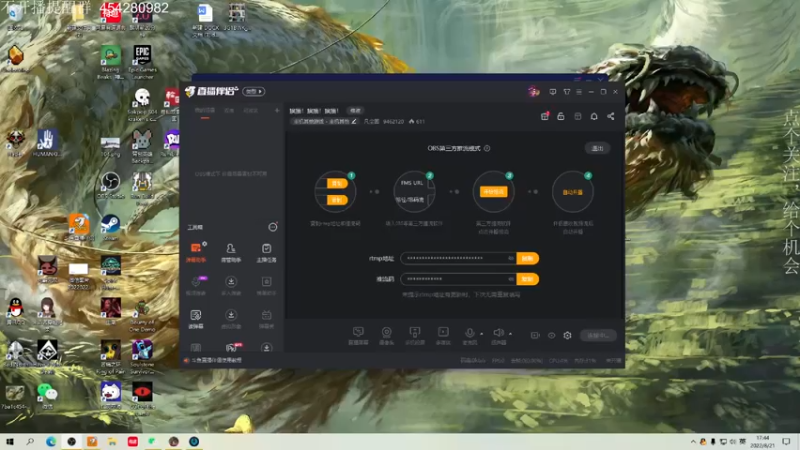Click the taskbar search magnifier
The width and height of the screenshot is (800, 450).
click(x=30, y=441)
